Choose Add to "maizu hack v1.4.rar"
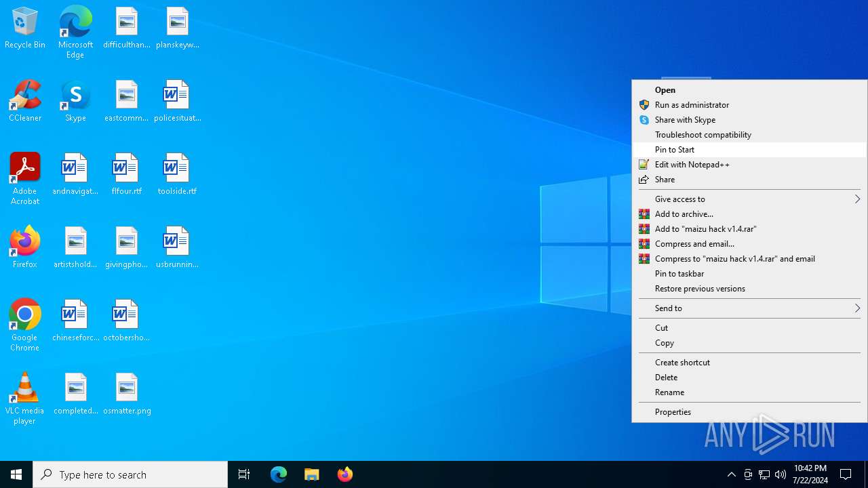 click(749, 229)
